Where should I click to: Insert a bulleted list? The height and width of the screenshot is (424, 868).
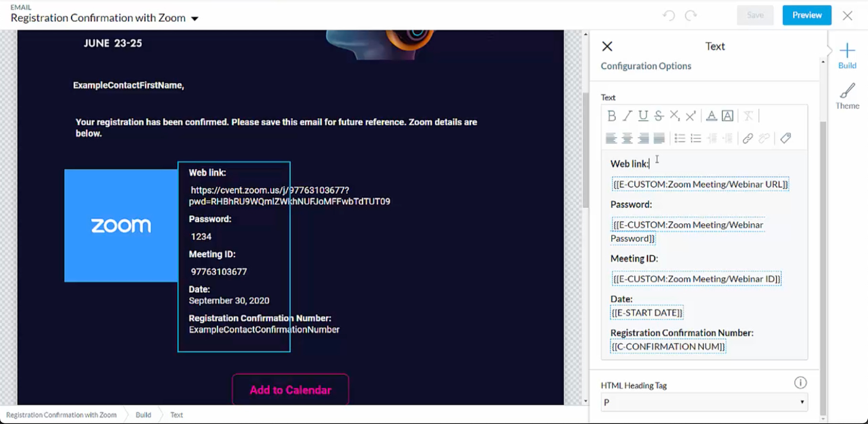680,138
